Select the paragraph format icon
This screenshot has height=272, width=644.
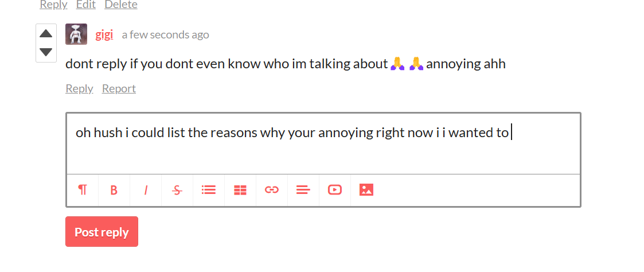(83, 190)
